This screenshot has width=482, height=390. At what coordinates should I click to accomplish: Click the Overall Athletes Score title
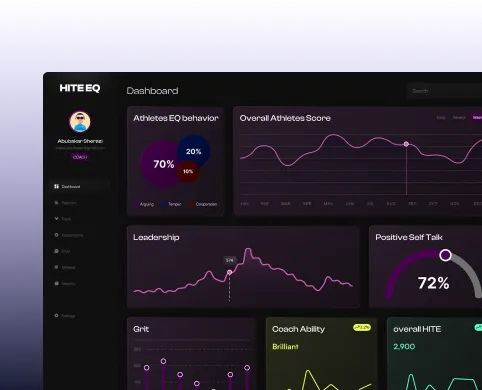tap(285, 118)
